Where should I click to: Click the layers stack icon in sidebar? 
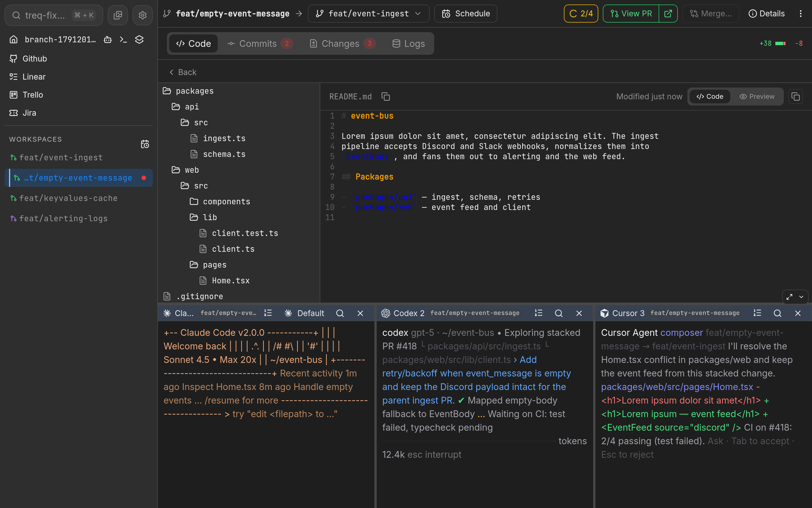[x=139, y=40]
